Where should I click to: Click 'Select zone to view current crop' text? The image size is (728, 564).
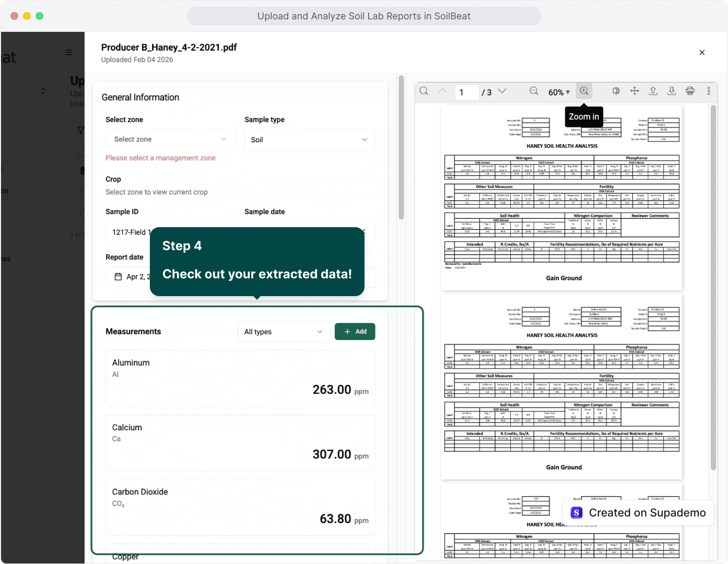click(x=157, y=192)
